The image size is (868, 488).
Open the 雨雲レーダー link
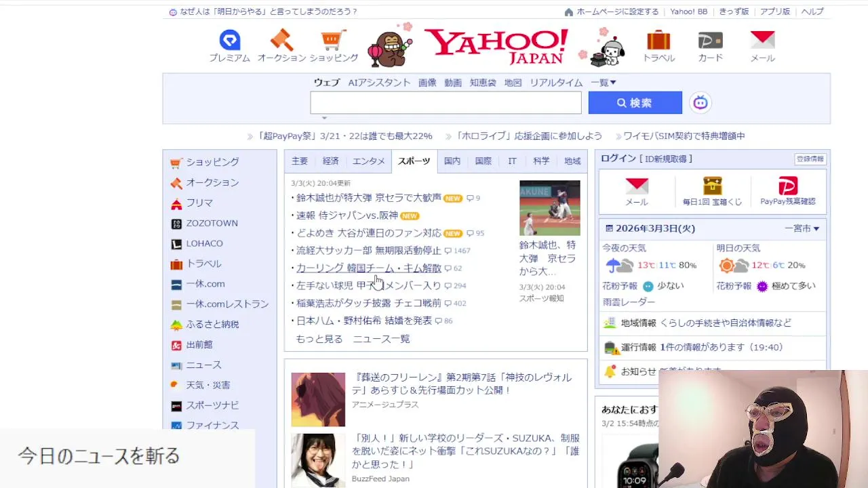pos(629,302)
